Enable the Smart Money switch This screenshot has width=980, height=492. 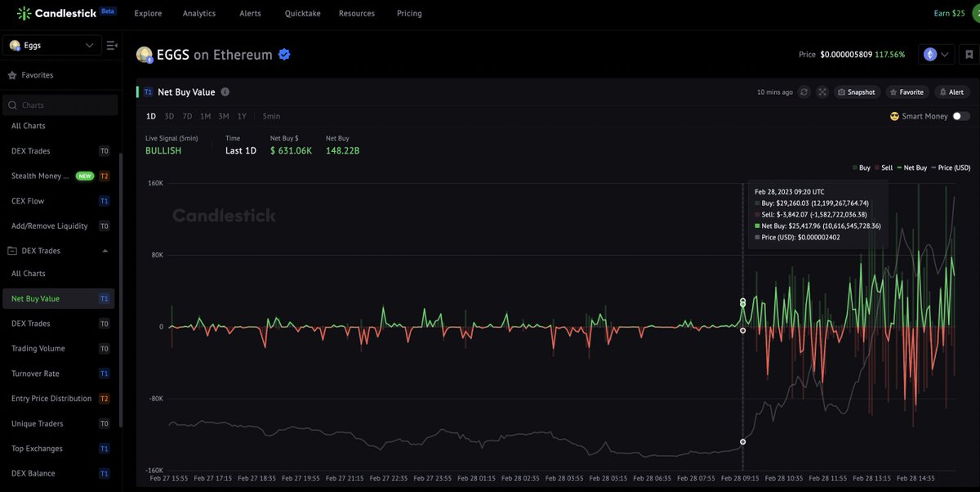[x=961, y=116]
